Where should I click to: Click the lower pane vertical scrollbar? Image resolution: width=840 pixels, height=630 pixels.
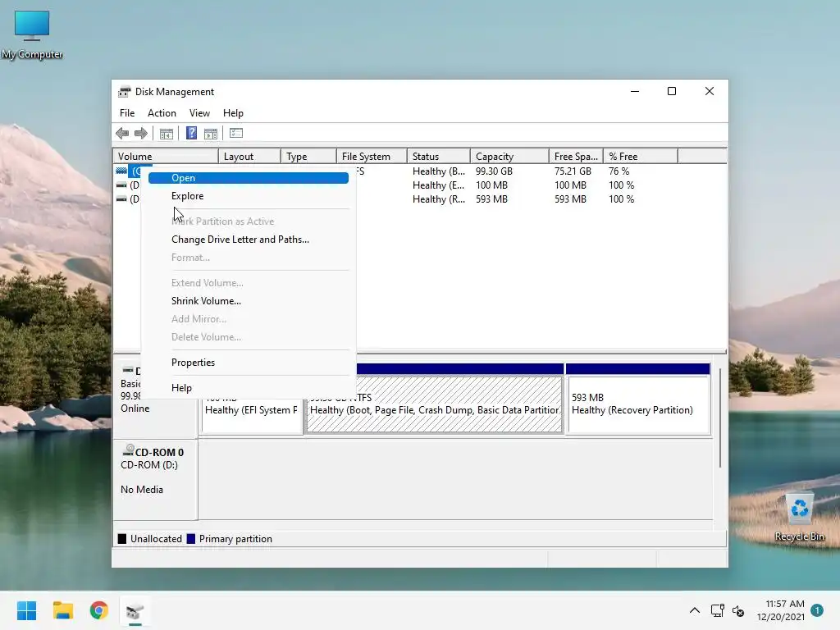[x=719, y=418]
